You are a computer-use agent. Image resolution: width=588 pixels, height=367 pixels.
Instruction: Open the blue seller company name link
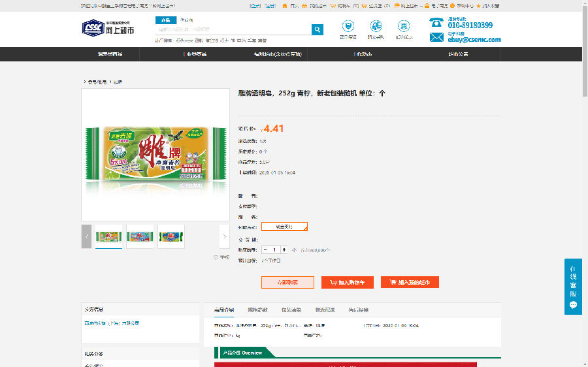click(x=112, y=323)
